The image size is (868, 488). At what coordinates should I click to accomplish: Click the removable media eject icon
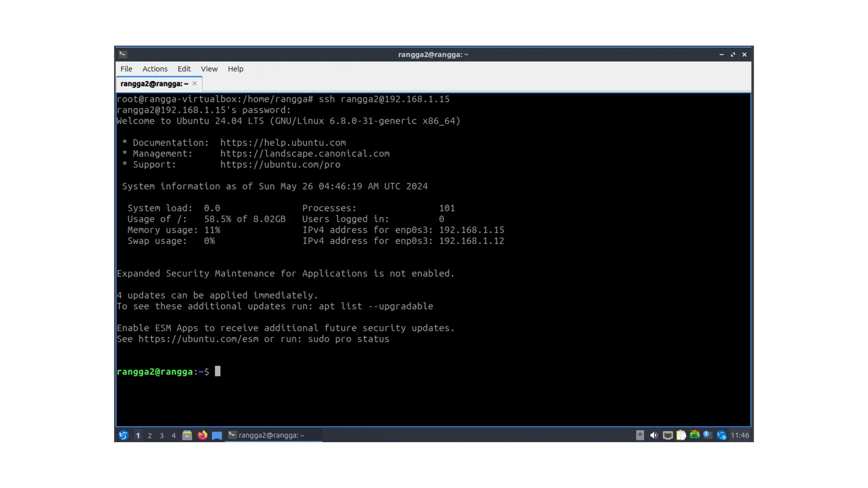click(640, 435)
